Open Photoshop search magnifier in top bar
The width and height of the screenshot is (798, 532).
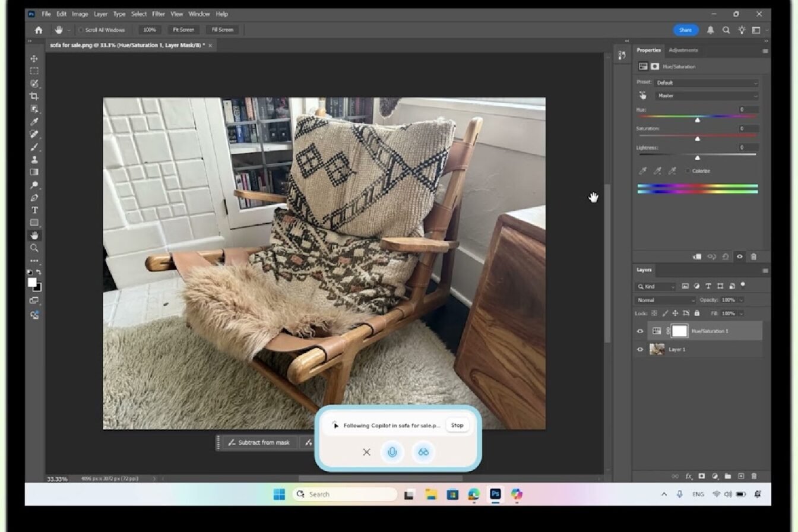point(726,30)
